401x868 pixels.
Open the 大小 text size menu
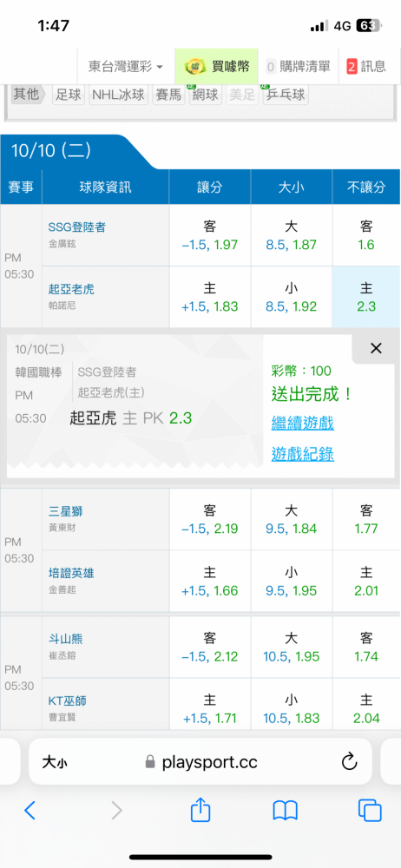point(55,762)
